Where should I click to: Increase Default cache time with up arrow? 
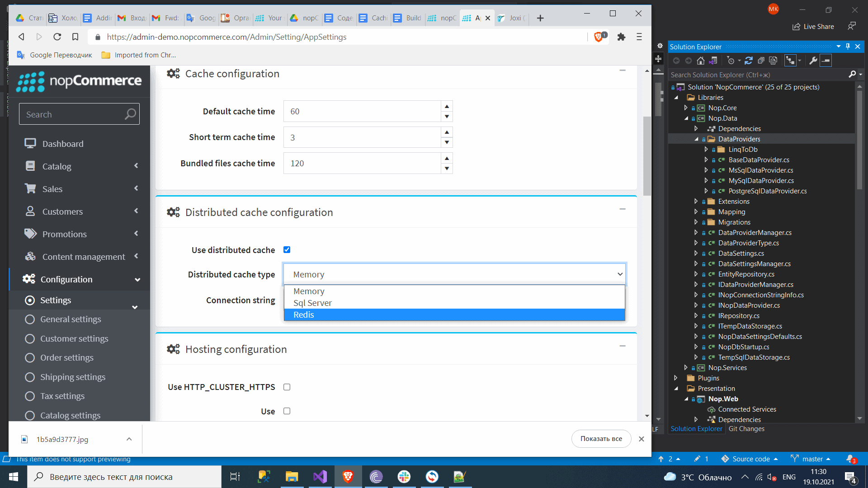tap(447, 106)
